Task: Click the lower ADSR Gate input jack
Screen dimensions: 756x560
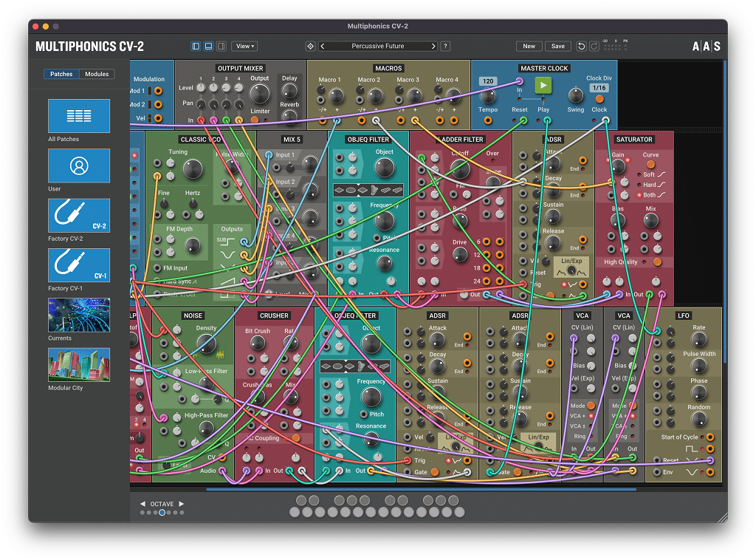Action: pos(408,472)
